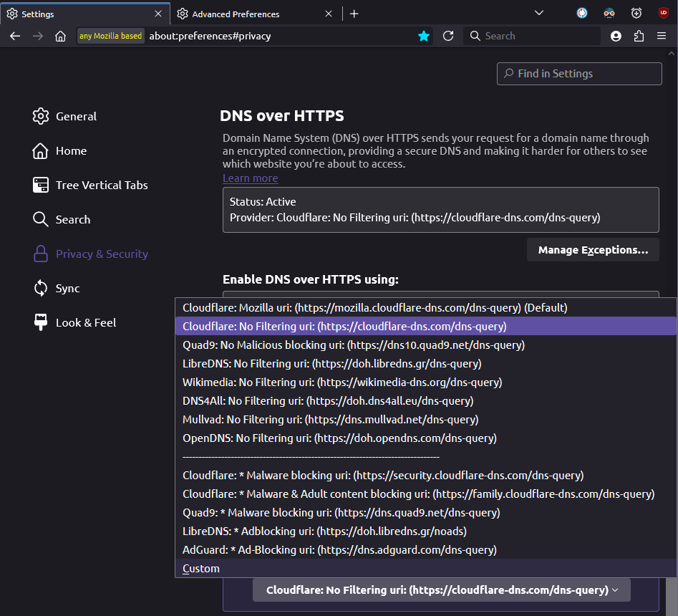Click the blue circular extension icon
Viewport: 678px width, 616px height.
582,14
